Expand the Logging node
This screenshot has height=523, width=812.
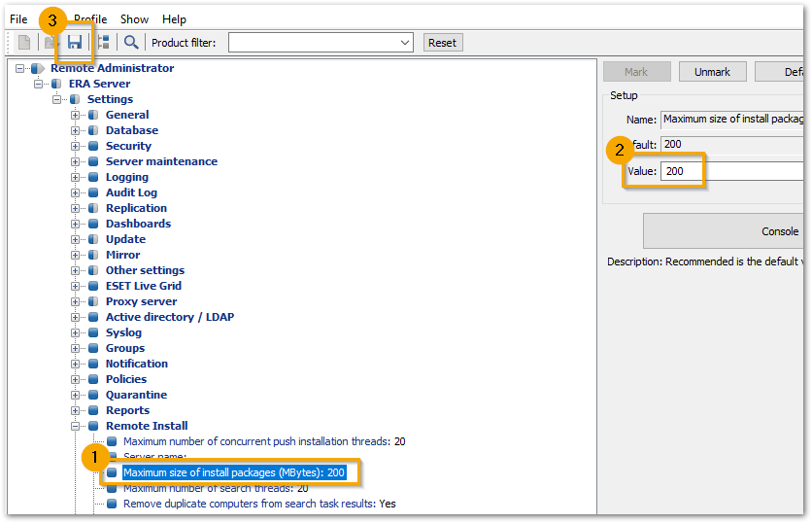[76, 177]
